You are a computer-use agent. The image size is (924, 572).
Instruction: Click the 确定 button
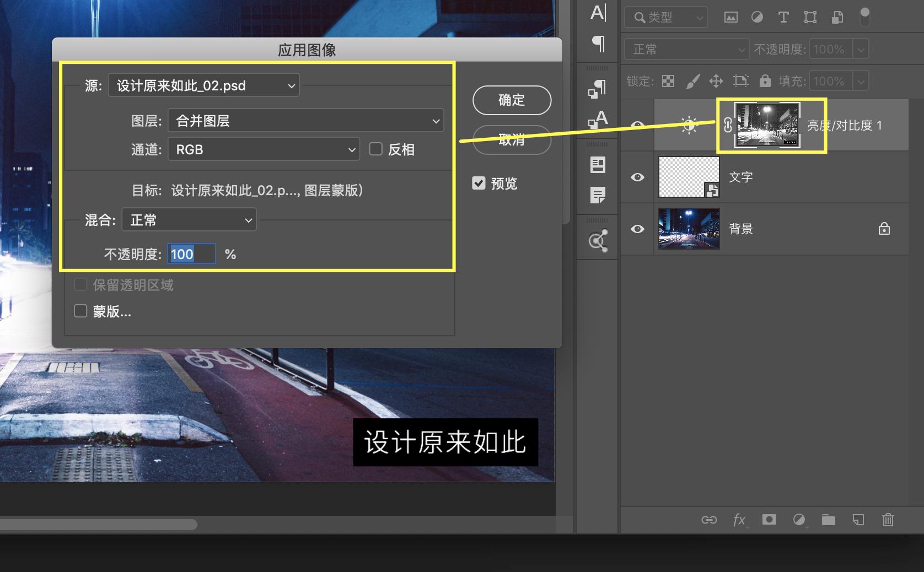click(511, 100)
